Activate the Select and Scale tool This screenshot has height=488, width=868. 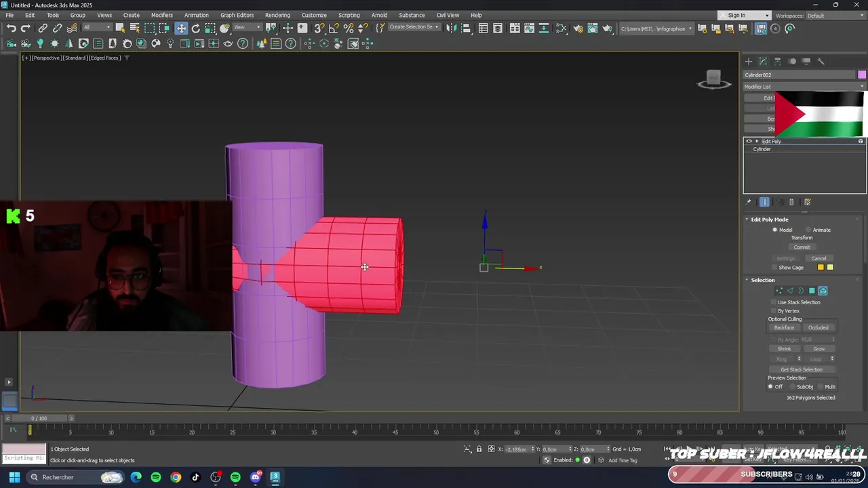pos(210,28)
